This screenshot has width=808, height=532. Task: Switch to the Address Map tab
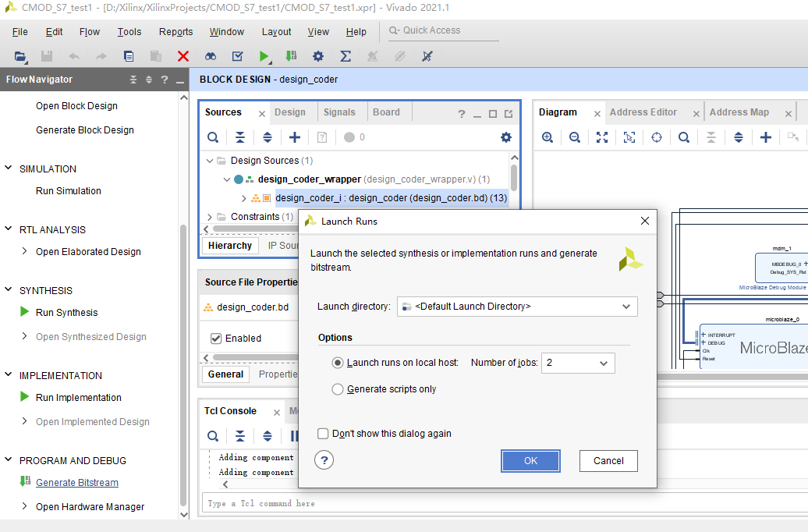pos(739,112)
